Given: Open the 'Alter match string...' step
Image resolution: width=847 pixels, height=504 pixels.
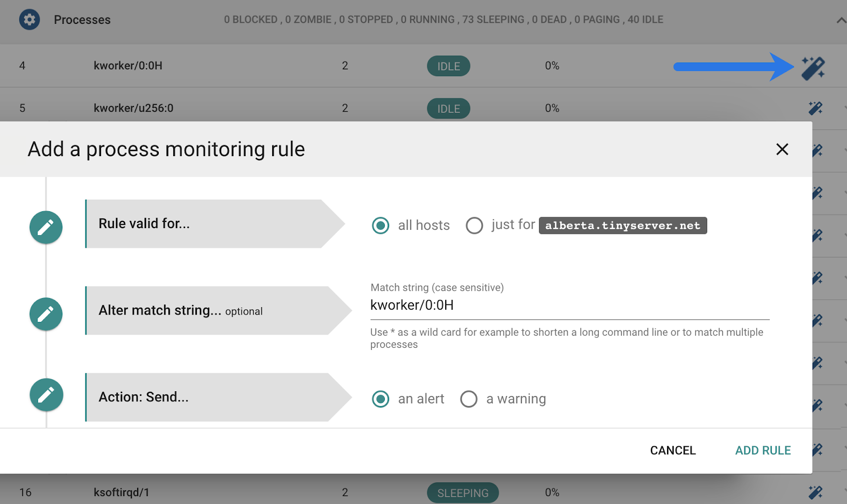Looking at the screenshot, I should pyautogui.click(x=206, y=311).
